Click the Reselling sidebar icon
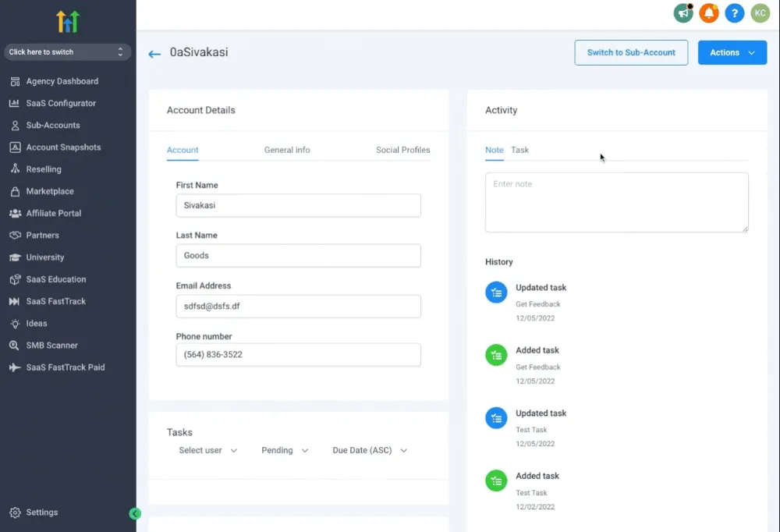780x532 pixels. pyautogui.click(x=15, y=169)
